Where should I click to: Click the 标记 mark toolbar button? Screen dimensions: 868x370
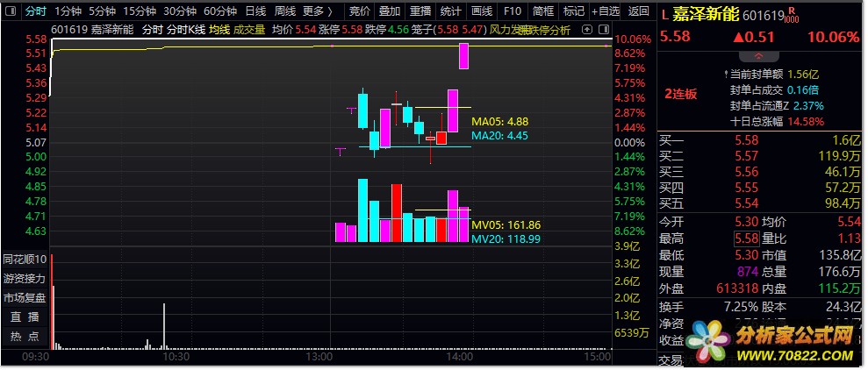573,11
